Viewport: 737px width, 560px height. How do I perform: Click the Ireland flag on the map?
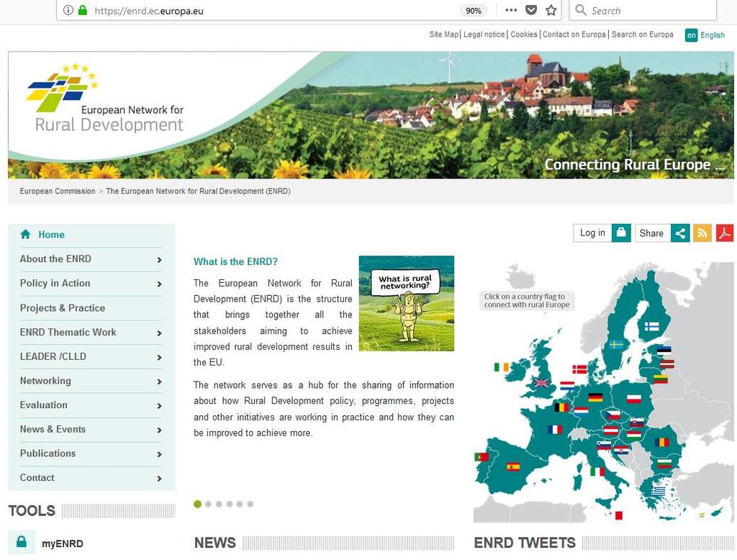(x=502, y=367)
